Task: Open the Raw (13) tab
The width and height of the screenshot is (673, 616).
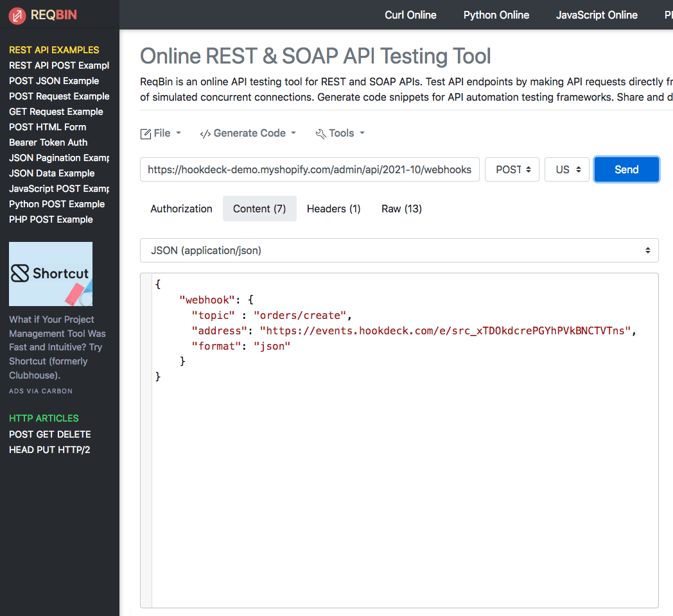Action: (401, 209)
